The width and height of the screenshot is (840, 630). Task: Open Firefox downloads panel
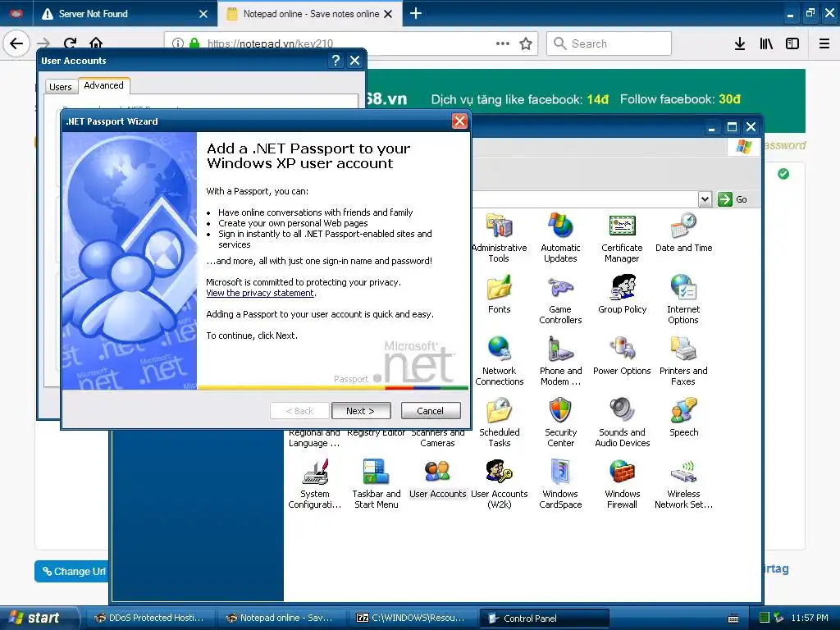click(740, 43)
